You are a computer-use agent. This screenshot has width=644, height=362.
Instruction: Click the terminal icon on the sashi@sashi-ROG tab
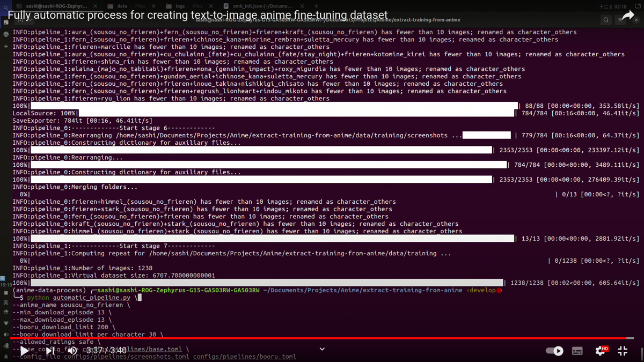19,5
